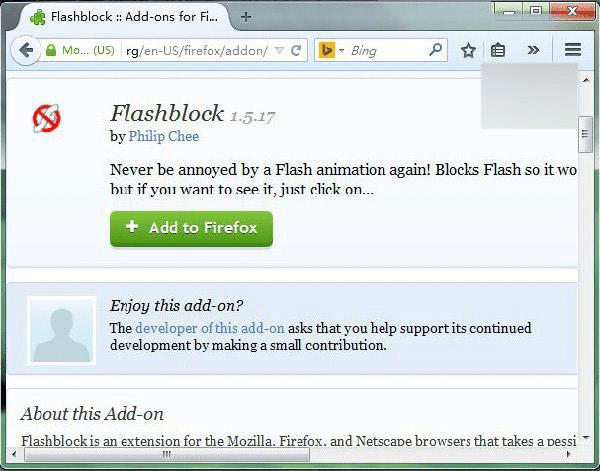Bookmark this page with the star icon
This screenshot has width=600, height=471.
point(468,50)
